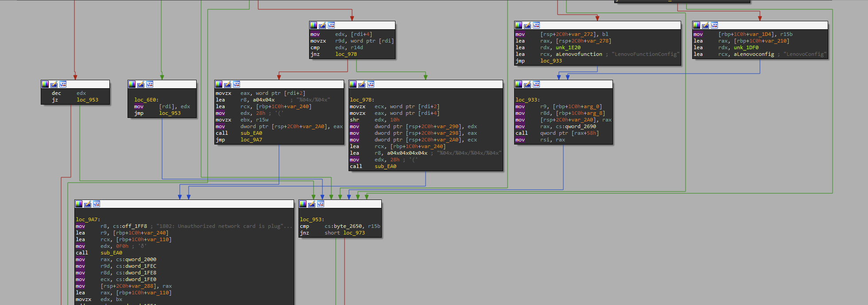Click the group nodes icon on loc_9A7 block
Screen dimensions: 868x305
click(x=97, y=204)
